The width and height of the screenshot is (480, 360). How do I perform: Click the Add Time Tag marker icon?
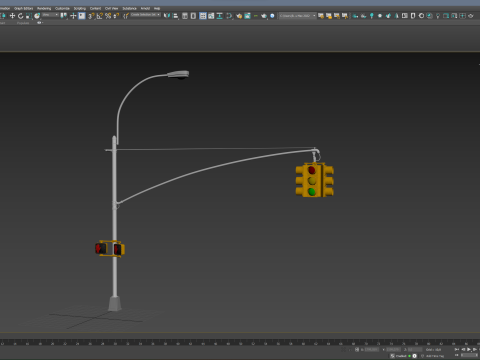pos(422,356)
